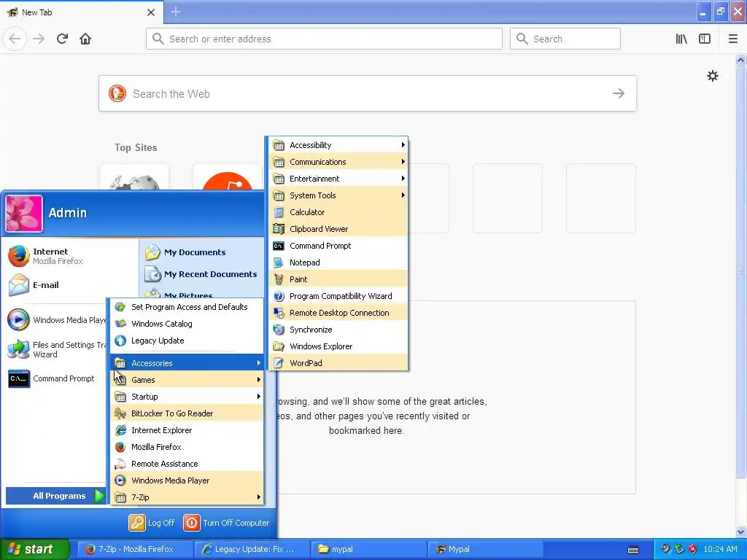
Task: Launch Files and Settings Transfer Wizard
Action: click(56, 349)
